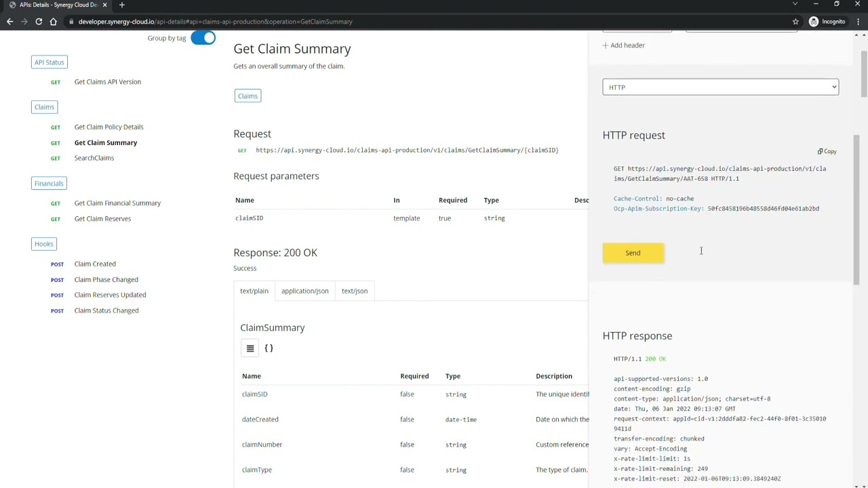The height and width of the screenshot is (488, 868).
Task: Open the Chrome three-dot menu
Action: pos(857,22)
